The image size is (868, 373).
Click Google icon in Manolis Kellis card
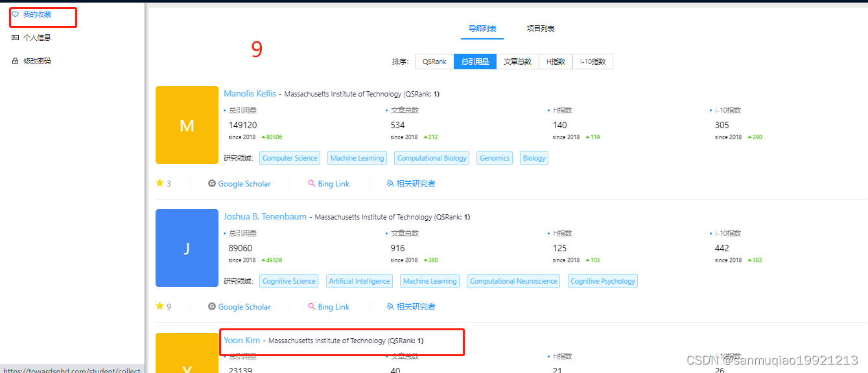point(211,183)
